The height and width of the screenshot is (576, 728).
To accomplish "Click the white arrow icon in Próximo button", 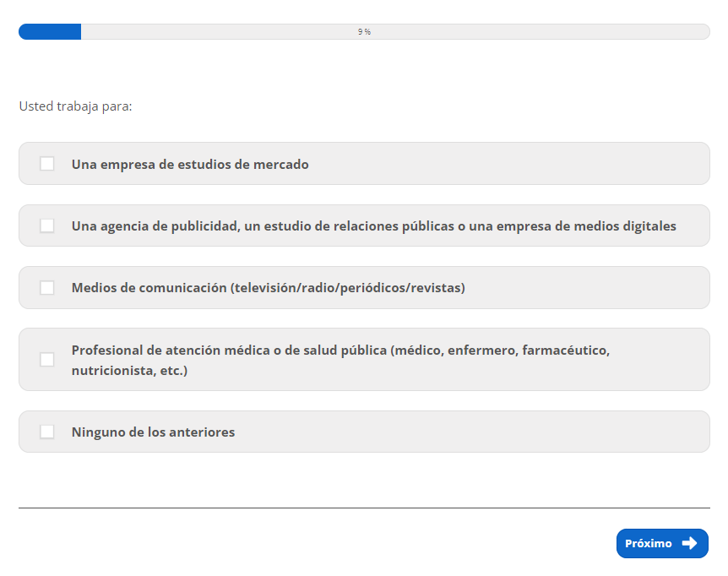I will (x=689, y=543).
